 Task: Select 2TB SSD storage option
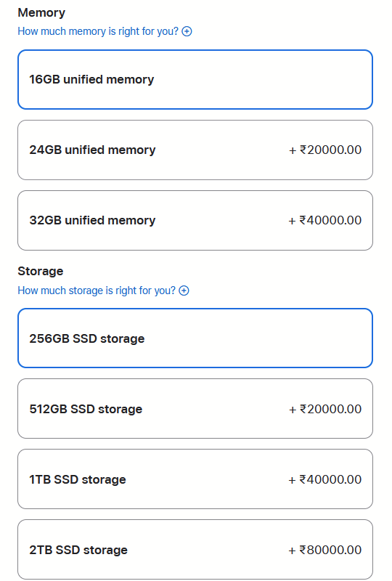click(x=195, y=550)
